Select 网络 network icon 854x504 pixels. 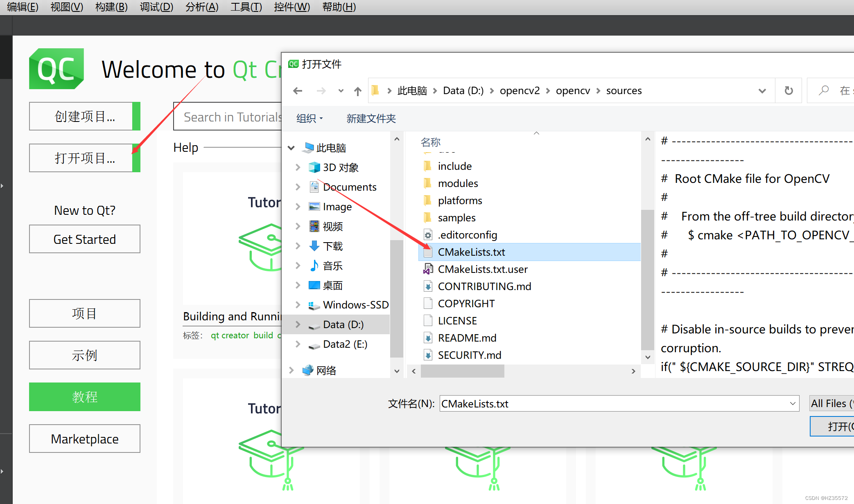pos(308,370)
